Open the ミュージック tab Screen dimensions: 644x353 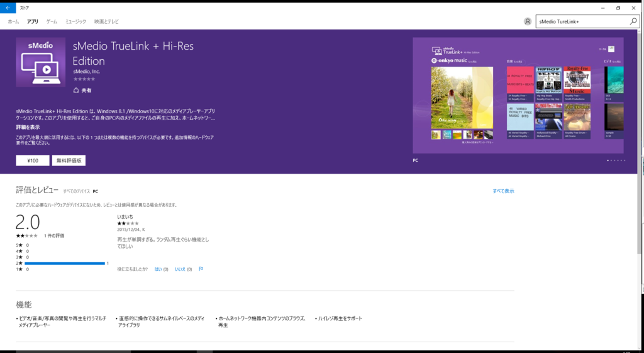coord(75,21)
